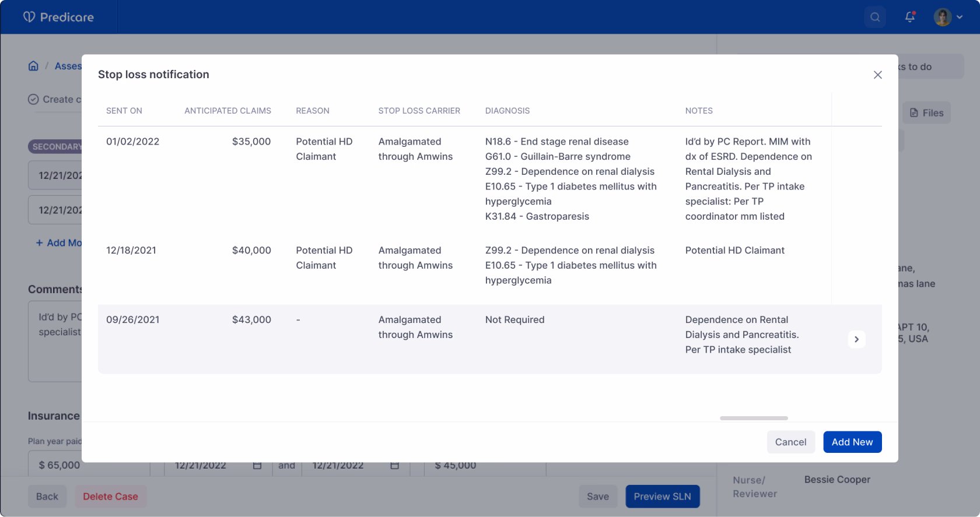Click the Save button in background page
Viewport: 980px width, 517px height.
tap(598, 497)
